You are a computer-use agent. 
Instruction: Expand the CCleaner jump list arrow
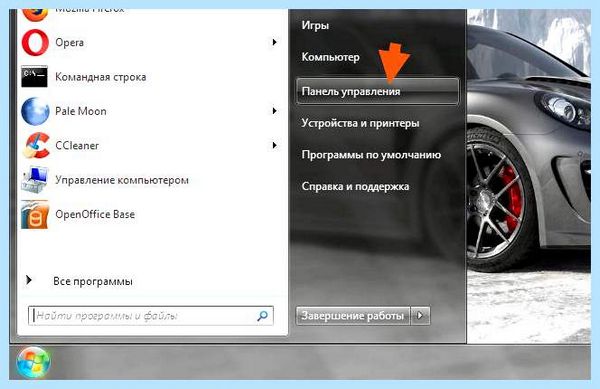pos(274,145)
